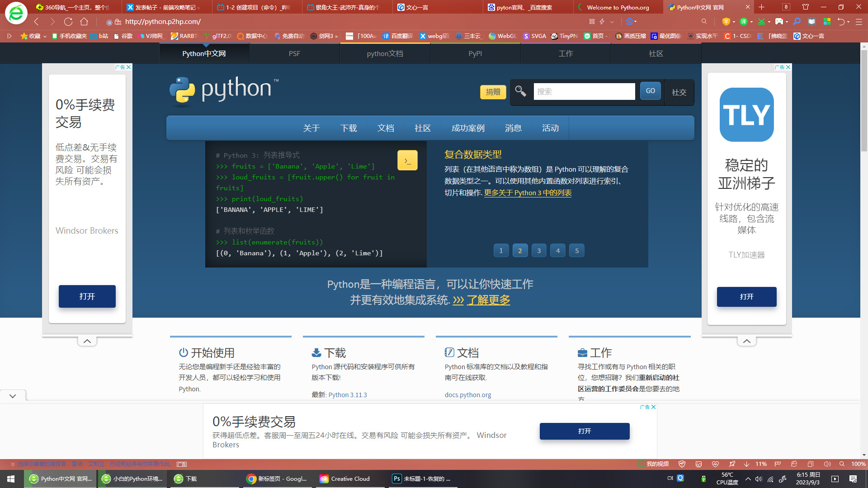Image resolution: width=868 pixels, height=488 pixels.
Task: Click the green translate icon
Action: tap(744, 21)
